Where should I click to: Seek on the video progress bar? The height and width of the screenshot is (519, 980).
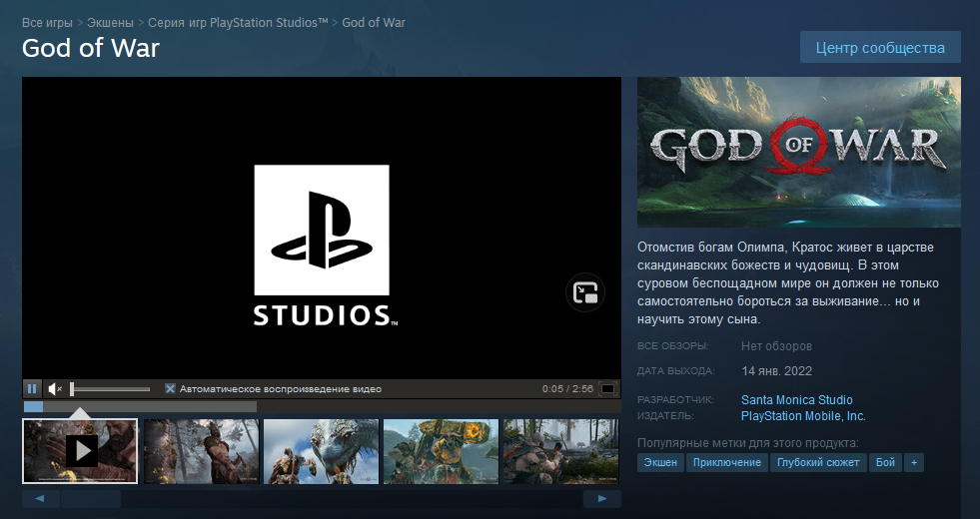coord(322,406)
